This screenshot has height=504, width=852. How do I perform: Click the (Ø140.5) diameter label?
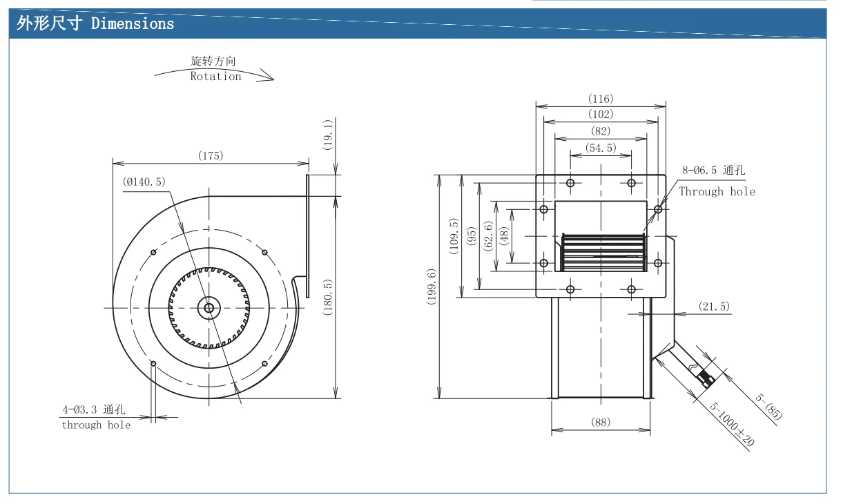pyautogui.click(x=144, y=182)
